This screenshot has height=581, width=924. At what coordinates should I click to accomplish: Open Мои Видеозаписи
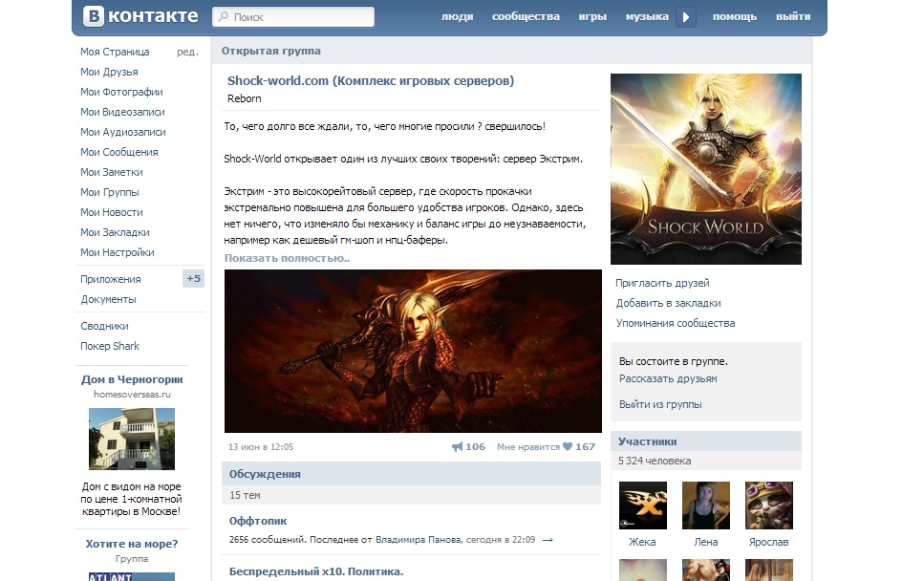click(x=122, y=112)
